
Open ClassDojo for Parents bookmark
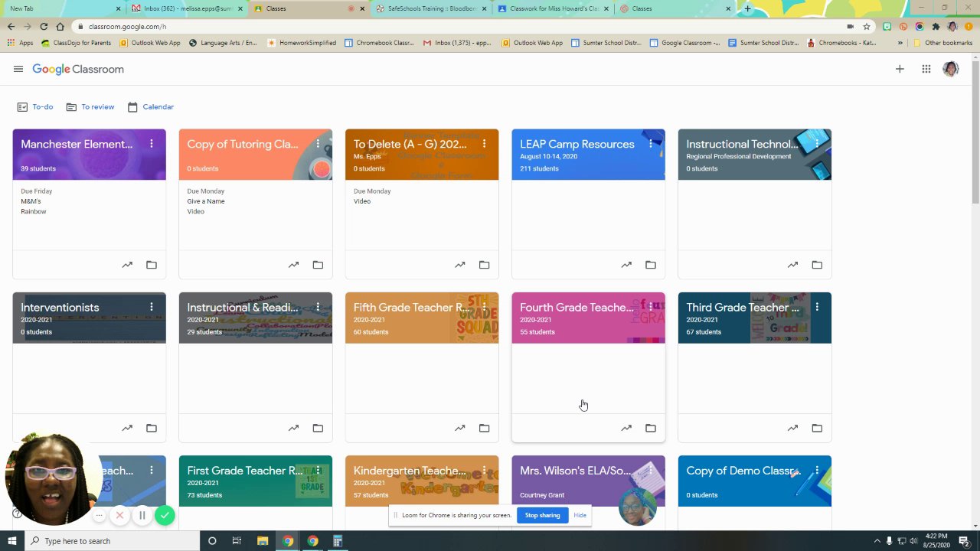(x=76, y=43)
